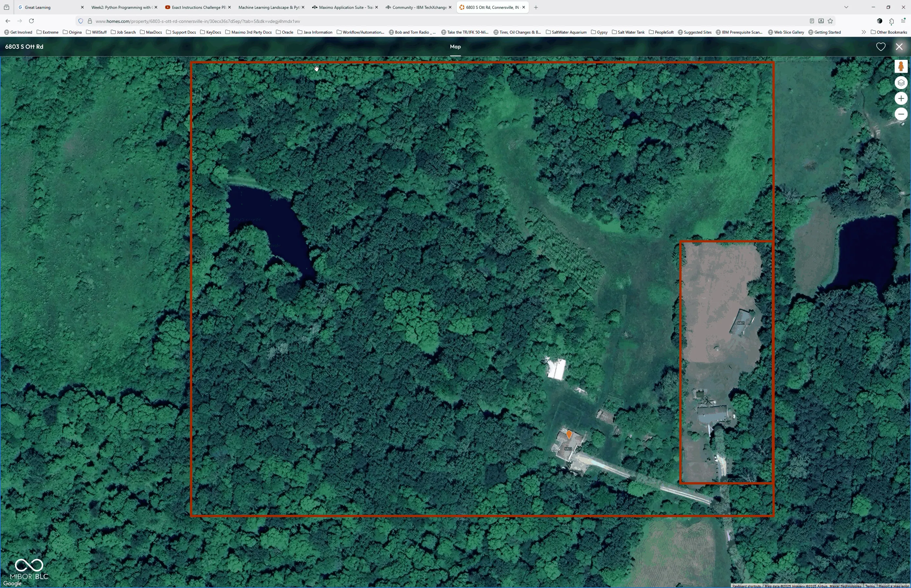Click the orange 6803 property pin
Image resolution: width=911 pixels, height=588 pixels.
[569, 434]
